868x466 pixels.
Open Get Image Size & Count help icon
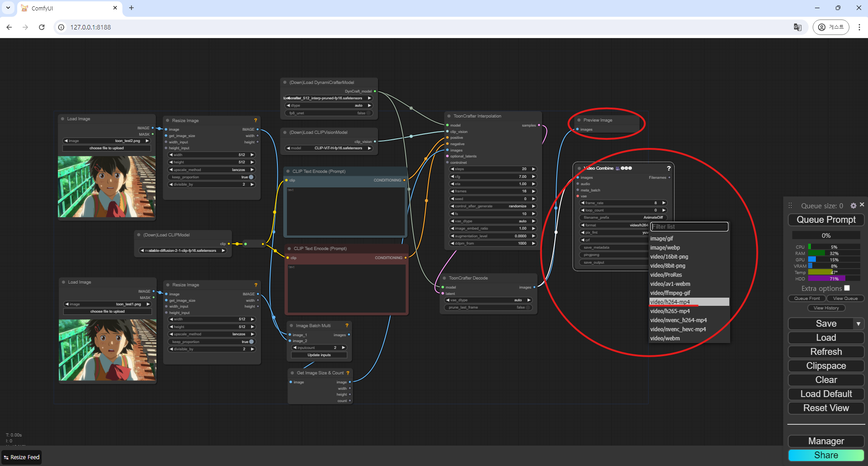[348, 373]
